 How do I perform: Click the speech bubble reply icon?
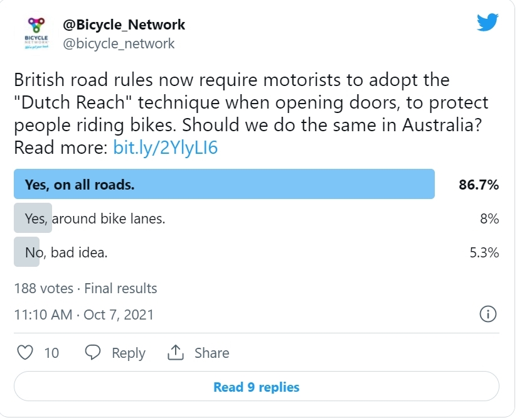pyautogui.click(x=93, y=353)
